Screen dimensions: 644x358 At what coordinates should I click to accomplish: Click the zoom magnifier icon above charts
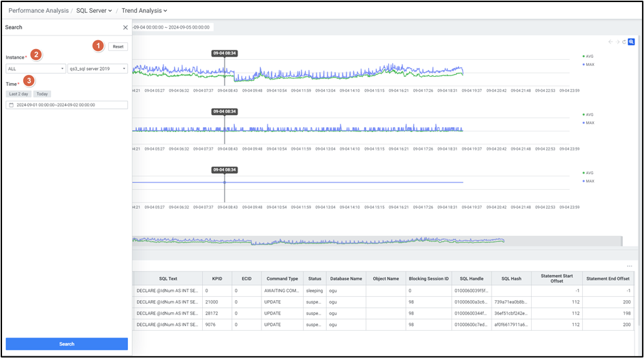coord(631,42)
